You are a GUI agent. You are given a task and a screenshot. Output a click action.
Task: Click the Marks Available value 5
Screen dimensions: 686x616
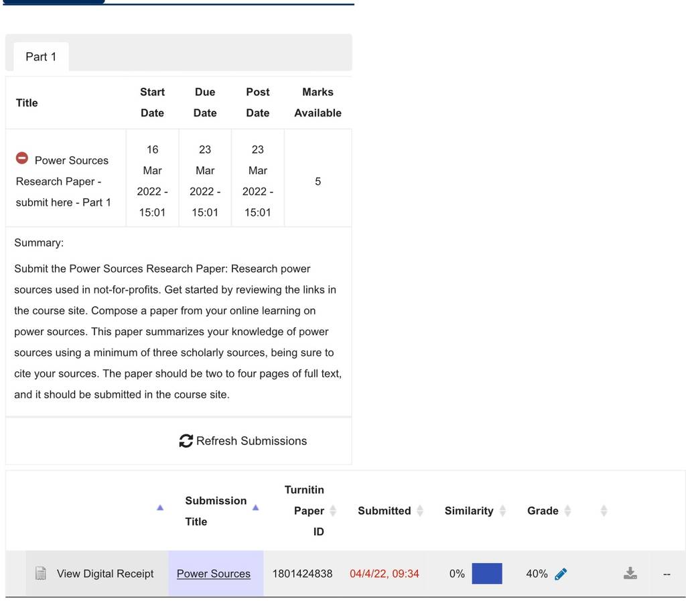318,181
